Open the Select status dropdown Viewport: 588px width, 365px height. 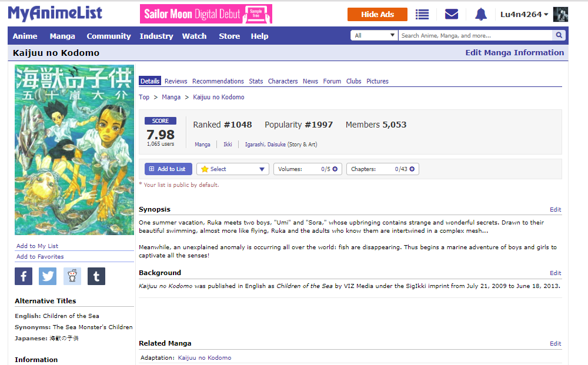(x=233, y=169)
